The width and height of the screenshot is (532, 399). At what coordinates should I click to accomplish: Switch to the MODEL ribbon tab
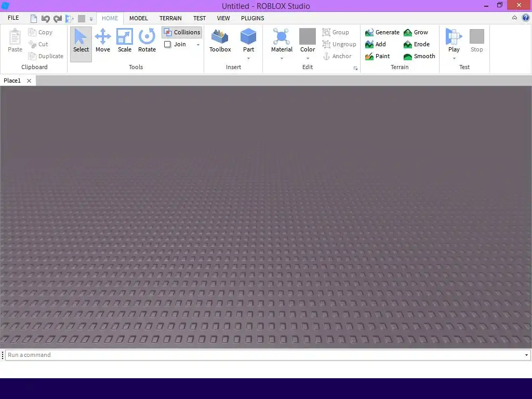138,18
